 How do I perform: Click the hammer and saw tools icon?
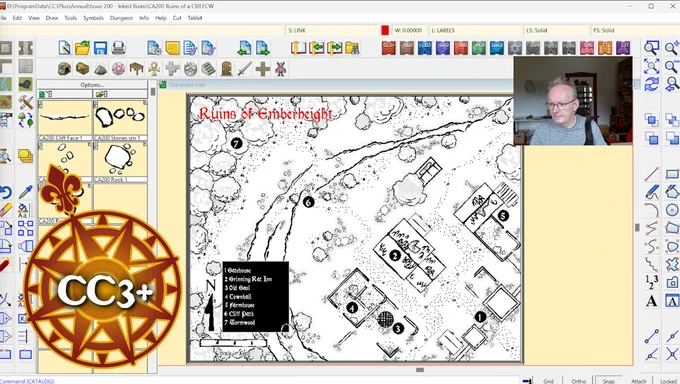[x=26, y=102]
